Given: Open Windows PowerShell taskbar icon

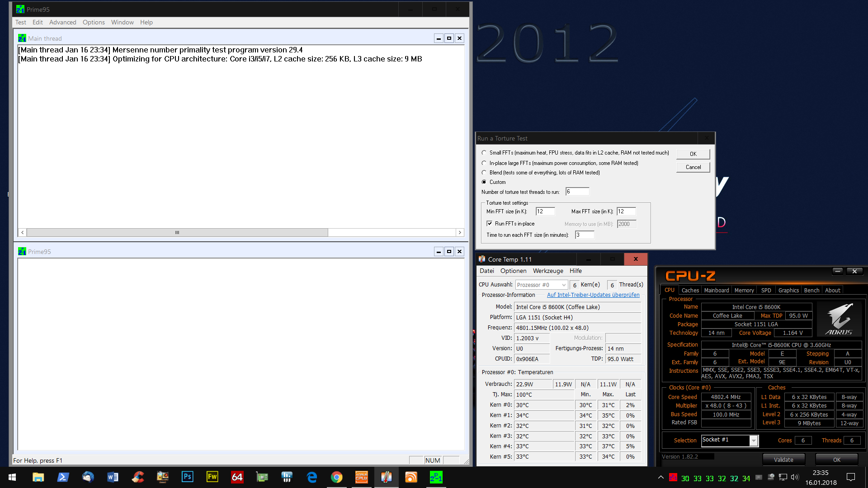Looking at the screenshot, I should tap(63, 477).
